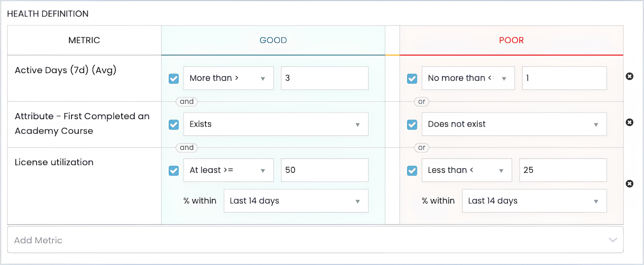Viewport: 644px width, 265px height.
Task: Edit Good Active Days value 3
Action: coord(324,78)
